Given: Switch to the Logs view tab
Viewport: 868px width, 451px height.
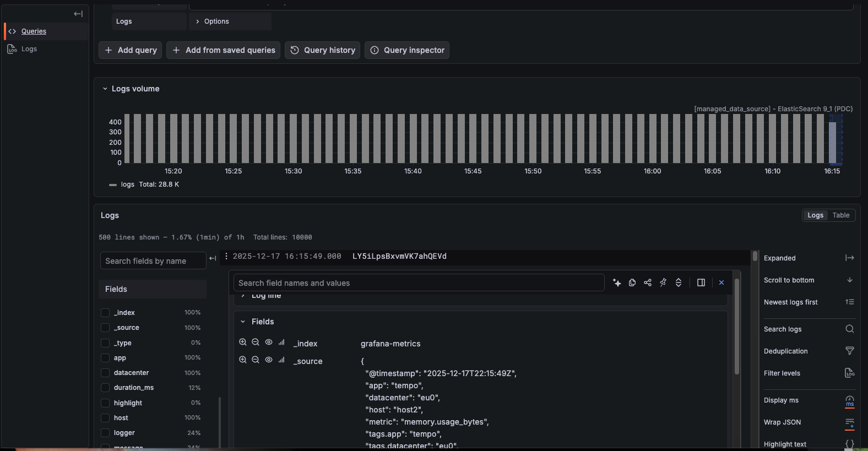Looking at the screenshot, I should pyautogui.click(x=816, y=215).
